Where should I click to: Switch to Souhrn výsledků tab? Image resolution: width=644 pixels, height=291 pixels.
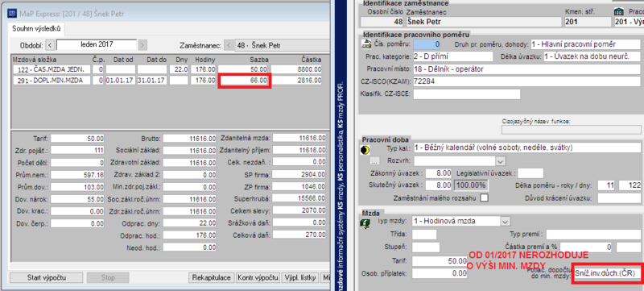coord(36,29)
